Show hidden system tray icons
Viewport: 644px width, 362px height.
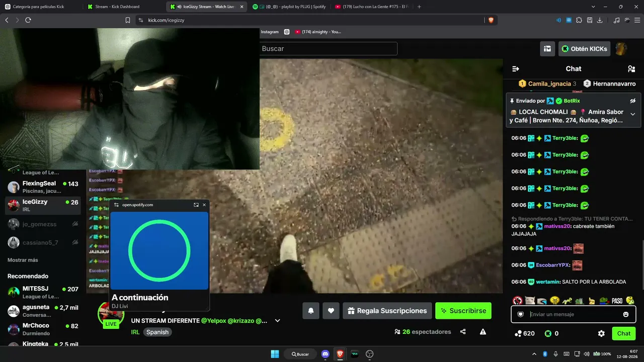[x=535, y=354]
